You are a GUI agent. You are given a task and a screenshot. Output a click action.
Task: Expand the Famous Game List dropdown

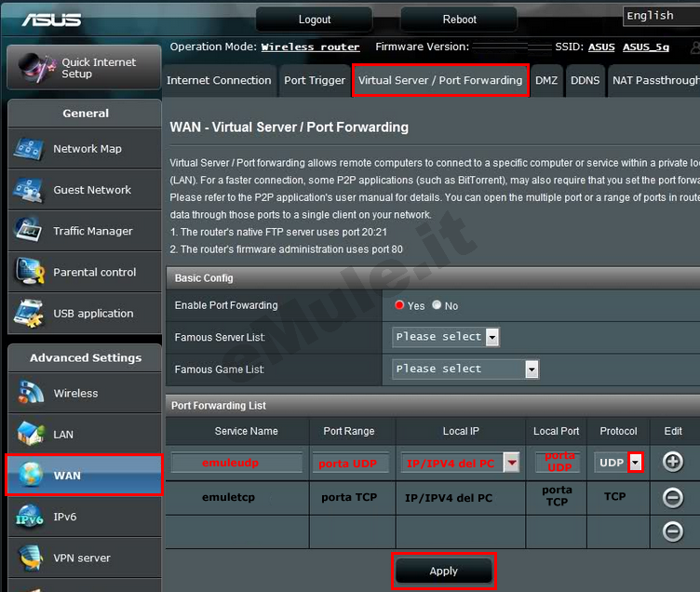(x=532, y=370)
